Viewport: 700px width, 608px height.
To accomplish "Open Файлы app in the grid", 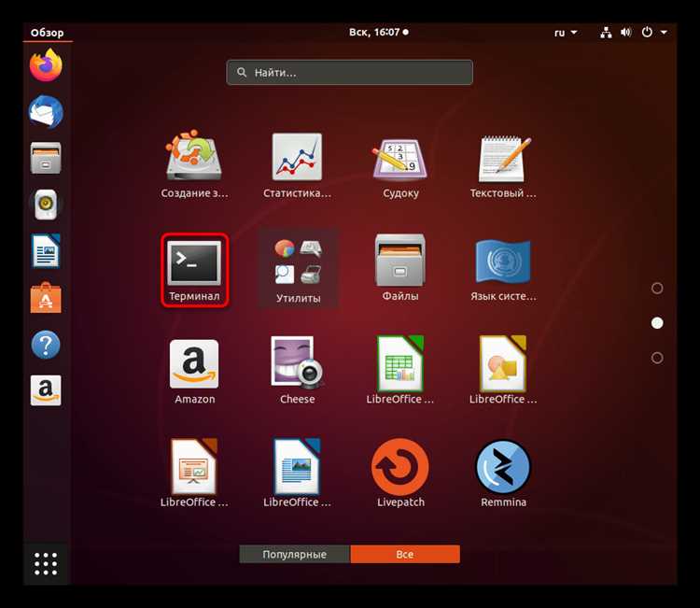I will (400, 268).
